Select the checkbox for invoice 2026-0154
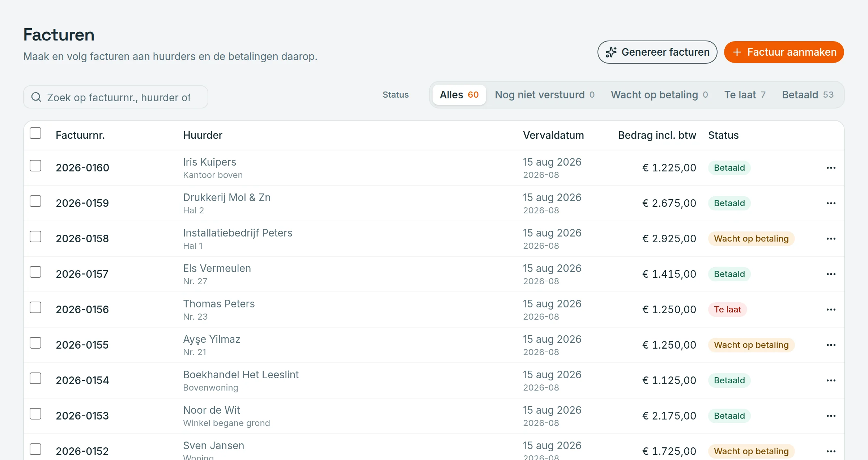Viewport: 868px width, 460px height. (x=35, y=378)
